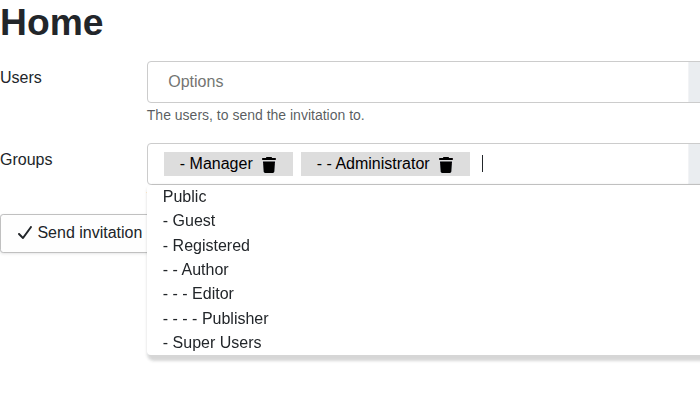Pick Registered in the dropdown list

click(206, 245)
